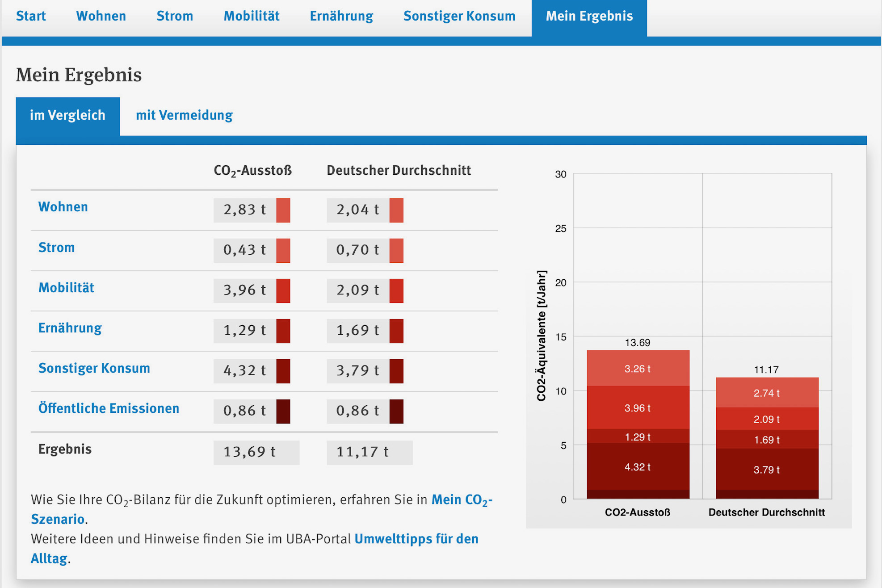Open the Mobilität navigation tab
This screenshot has width=882, height=588.
pos(252,16)
